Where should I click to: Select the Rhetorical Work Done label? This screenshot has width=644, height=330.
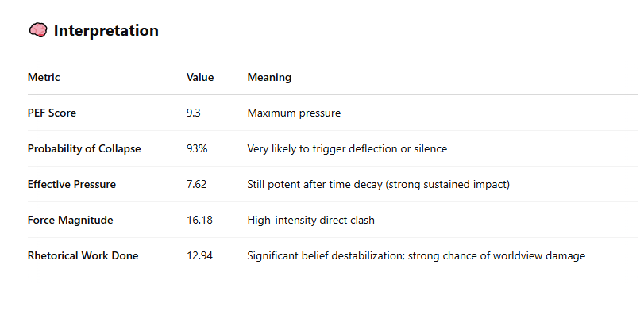[x=83, y=255]
